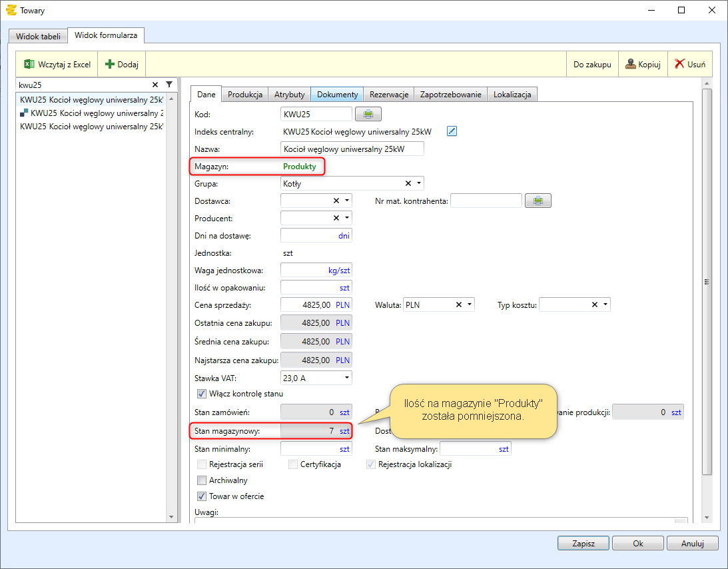Click the red X Usuń icon

[679, 65]
